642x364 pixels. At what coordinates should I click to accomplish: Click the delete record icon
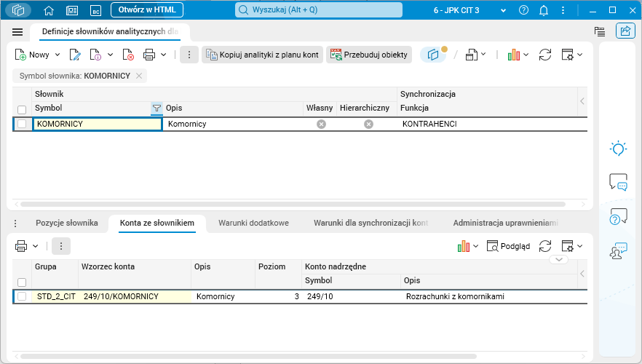click(x=128, y=55)
